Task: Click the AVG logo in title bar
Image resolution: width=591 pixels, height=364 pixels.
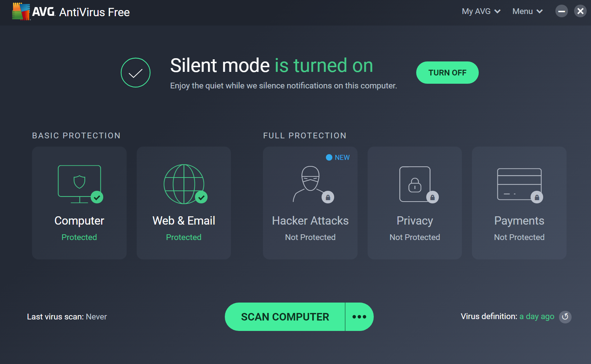Action: click(21, 11)
